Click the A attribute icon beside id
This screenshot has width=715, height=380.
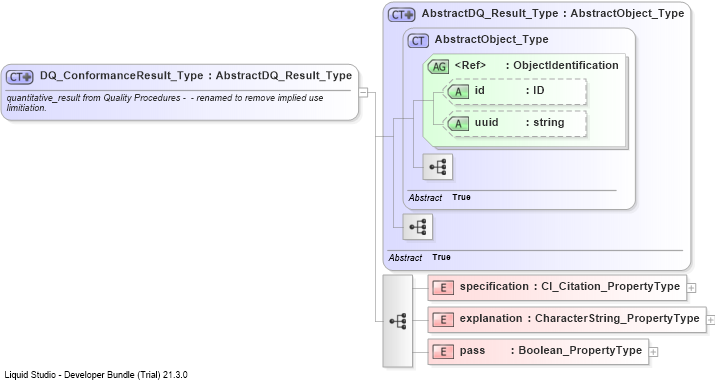point(458,92)
